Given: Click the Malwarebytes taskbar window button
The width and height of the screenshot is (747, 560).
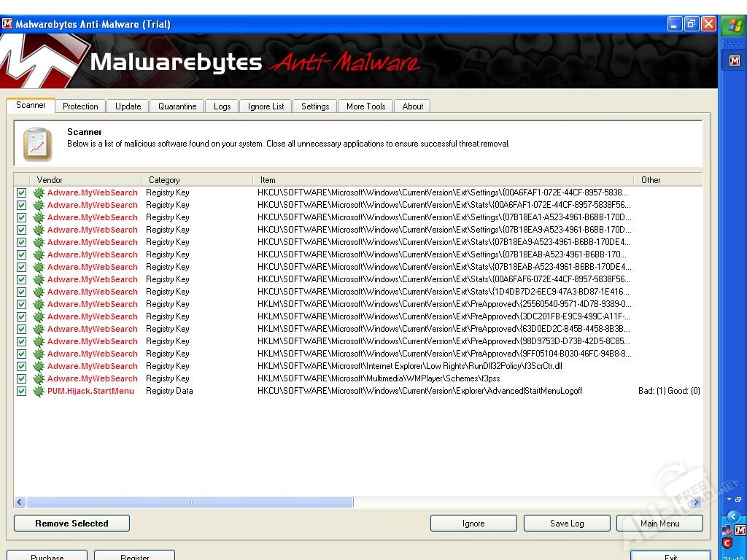Looking at the screenshot, I should [732, 61].
